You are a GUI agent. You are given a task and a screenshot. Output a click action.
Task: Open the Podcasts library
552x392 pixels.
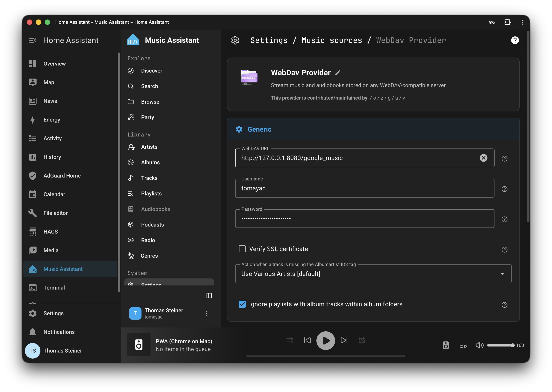coord(169,224)
